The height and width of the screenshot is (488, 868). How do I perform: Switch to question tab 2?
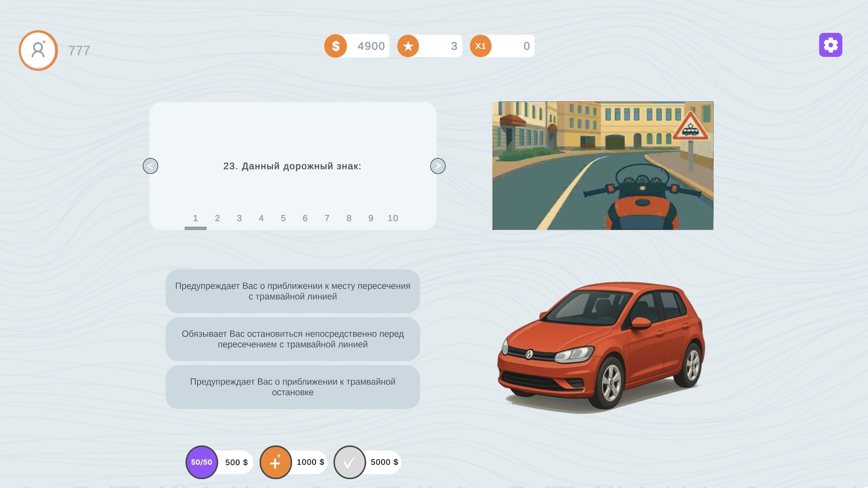pyautogui.click(x=217, y=218)
